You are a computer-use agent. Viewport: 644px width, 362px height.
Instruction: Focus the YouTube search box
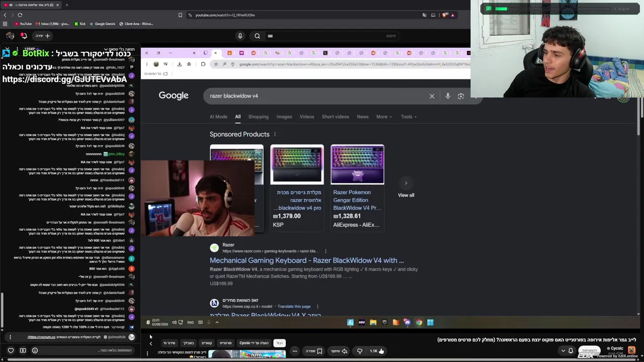coord(332,36)
